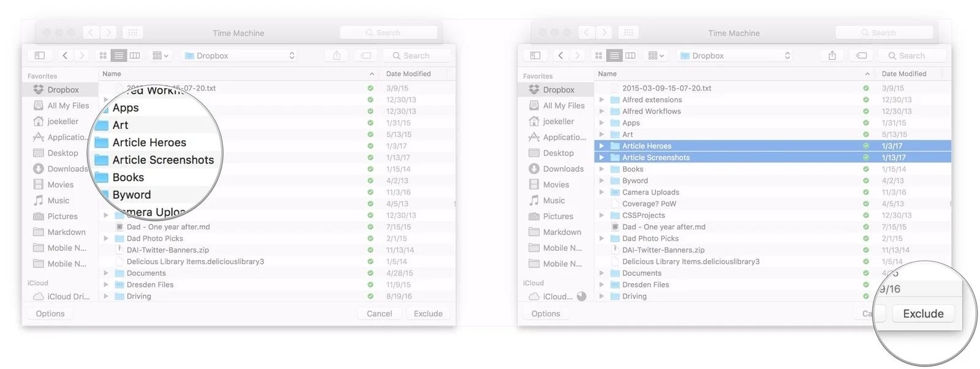Expand the Apps folder in right dialog
Image resolution: width=980 pixels, height=369 pixels.
(x=601, y=123)
